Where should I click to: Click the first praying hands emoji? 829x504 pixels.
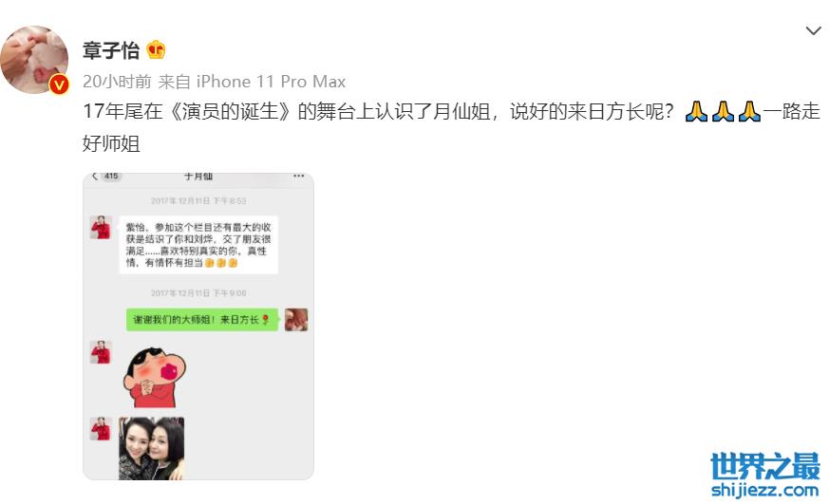[696, 111]
